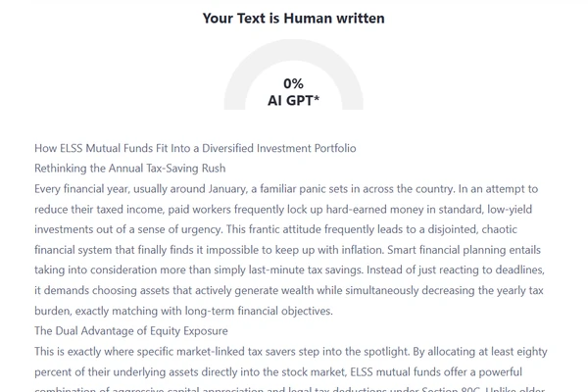Click the line starting 'Every financial year'

click(286, 189)
